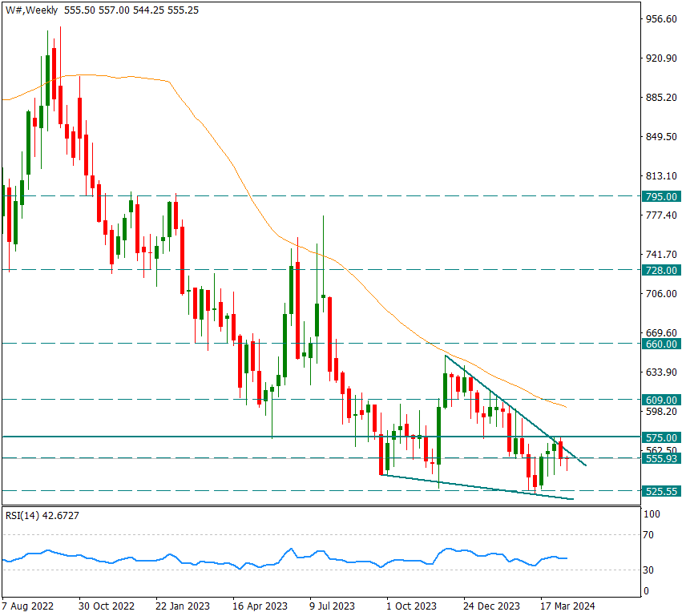Click the 525.55 price level label

coord(661,491)
